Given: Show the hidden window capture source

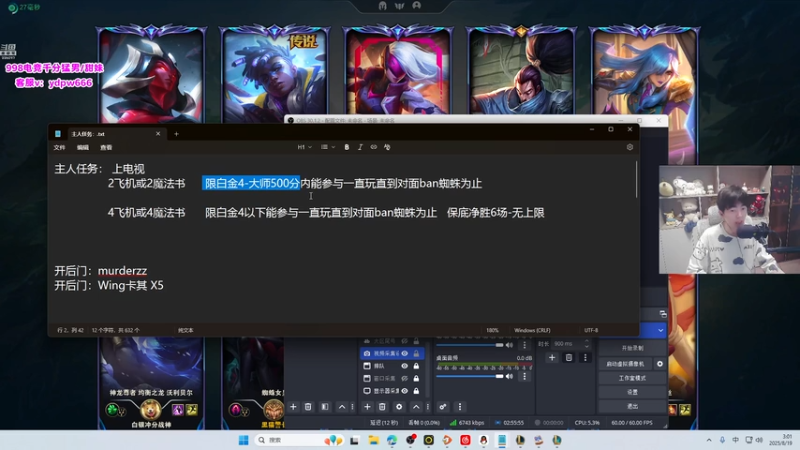Looking at the screenshot, I should (405, 378).
